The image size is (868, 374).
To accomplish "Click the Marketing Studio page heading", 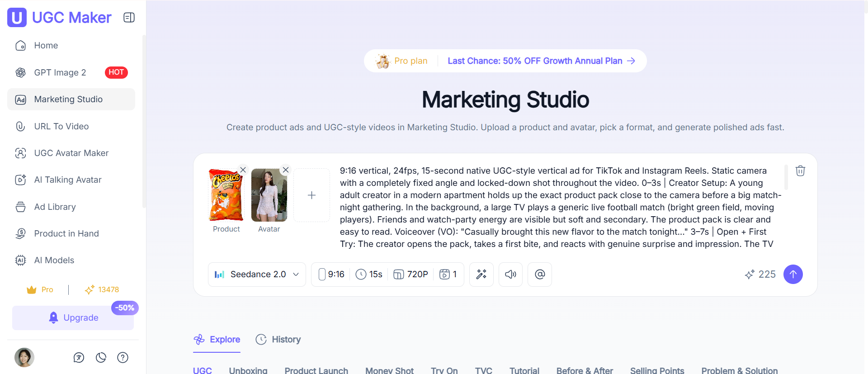I will tap(505, 99).
